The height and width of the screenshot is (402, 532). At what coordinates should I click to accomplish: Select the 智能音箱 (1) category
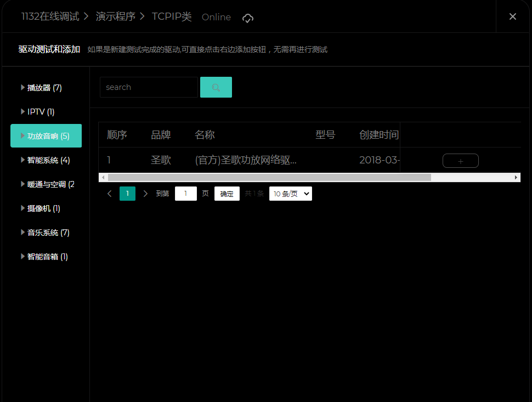tap(48, 257)
